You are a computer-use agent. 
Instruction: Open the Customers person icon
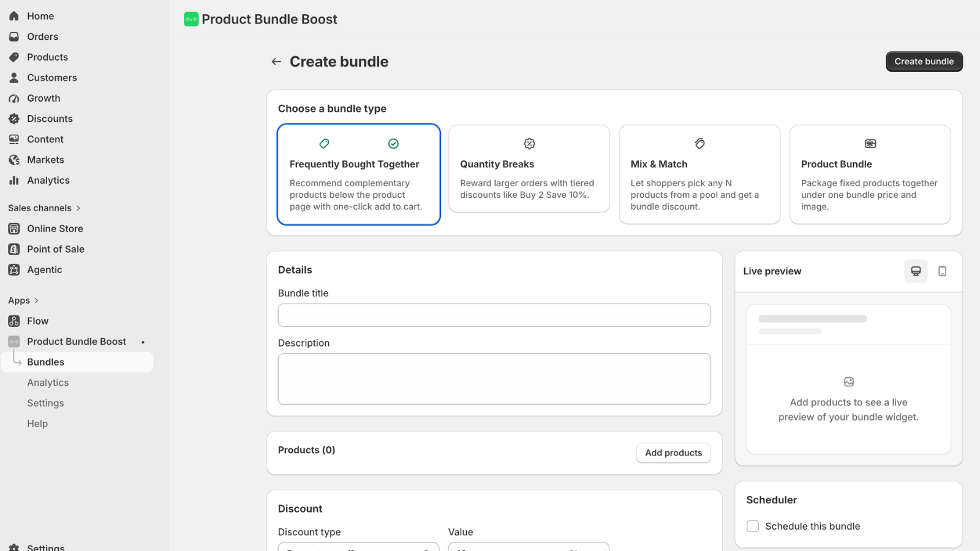tap(14, 78)
